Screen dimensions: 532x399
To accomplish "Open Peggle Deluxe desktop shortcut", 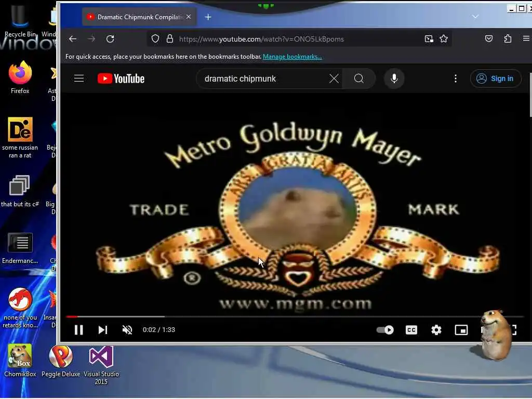I will coord(61,361).
